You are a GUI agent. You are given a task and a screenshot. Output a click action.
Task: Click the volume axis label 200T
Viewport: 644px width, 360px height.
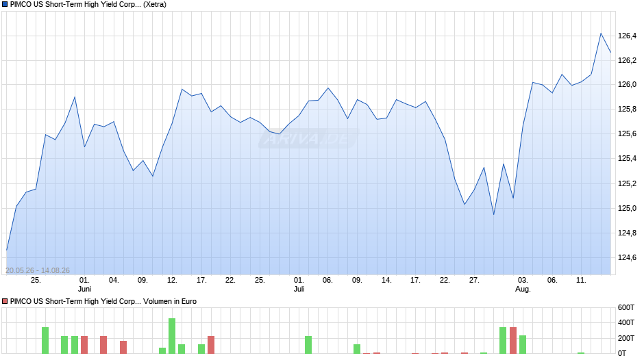(626, 338)
